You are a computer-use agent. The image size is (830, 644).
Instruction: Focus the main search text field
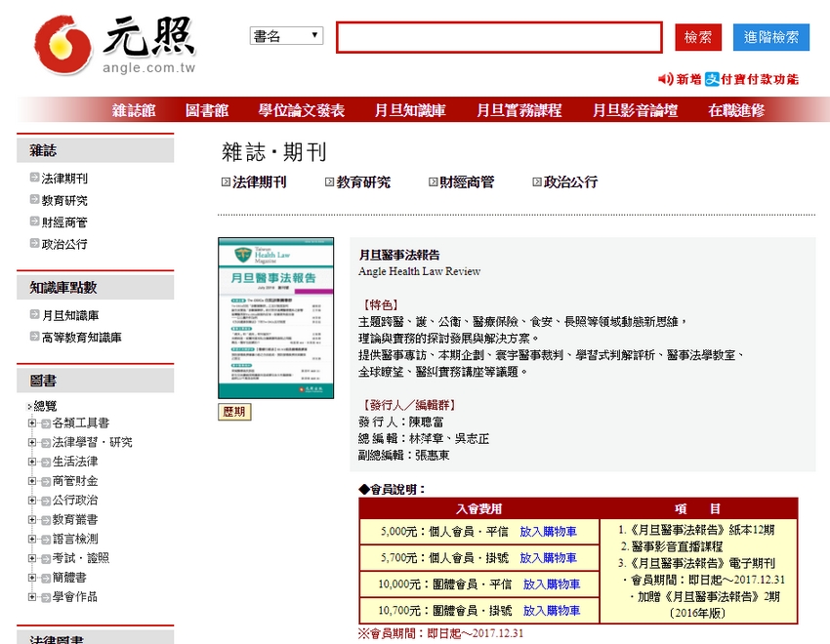pyautogui.click(x=499, y=37)
